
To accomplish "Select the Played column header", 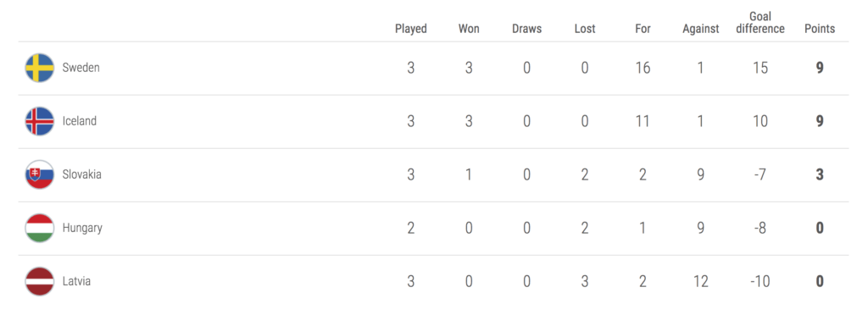I will click(x=411, y=29).
